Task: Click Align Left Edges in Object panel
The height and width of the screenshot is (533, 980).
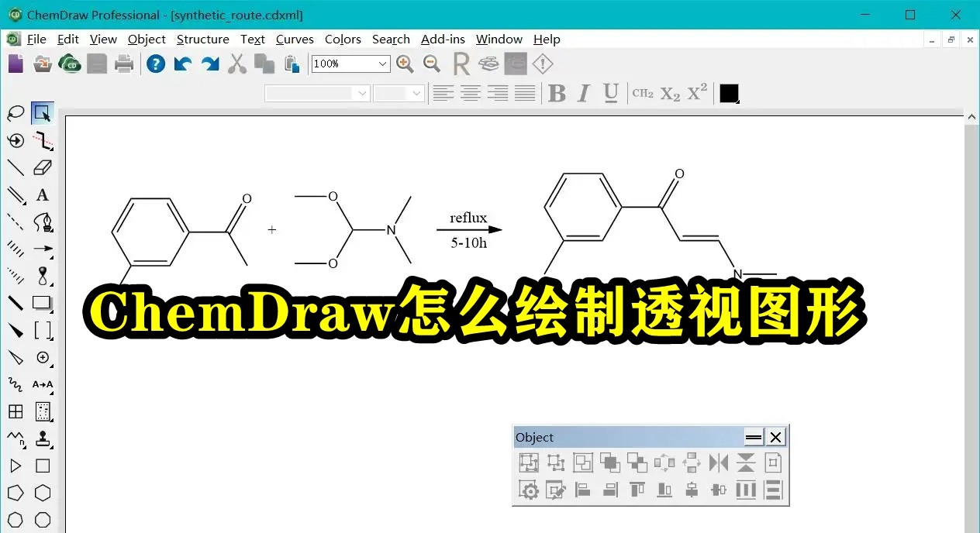Action: 583,490
